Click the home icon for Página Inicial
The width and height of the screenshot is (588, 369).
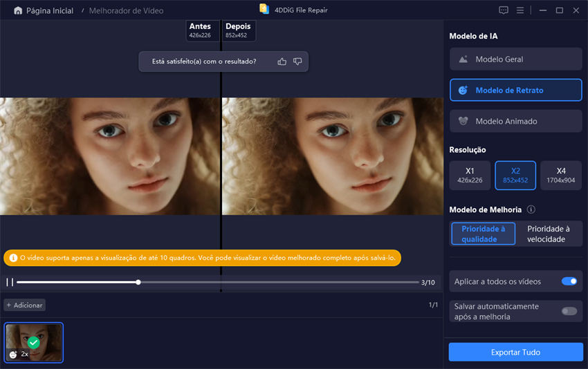coord(18,11)
